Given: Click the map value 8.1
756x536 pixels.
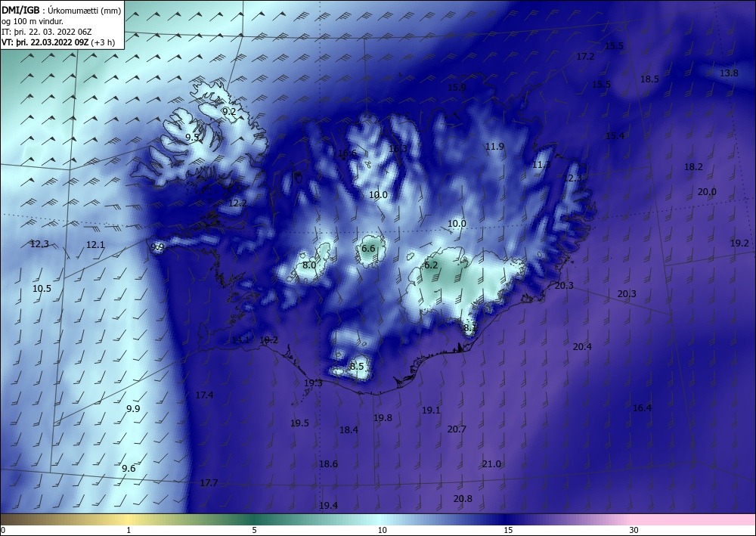Looking at the screenshot, I should pos(470,328).
